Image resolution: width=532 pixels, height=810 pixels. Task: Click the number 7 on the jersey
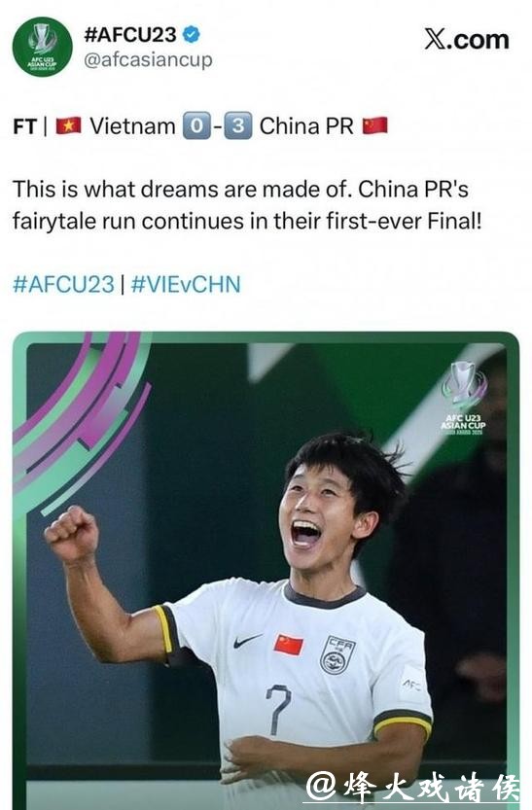(x=279, y=709)
